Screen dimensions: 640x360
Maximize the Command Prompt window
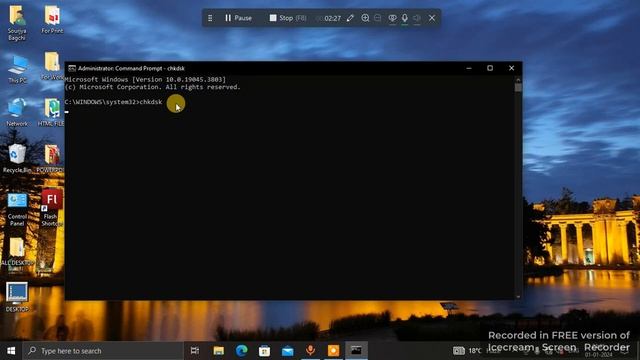490,68
